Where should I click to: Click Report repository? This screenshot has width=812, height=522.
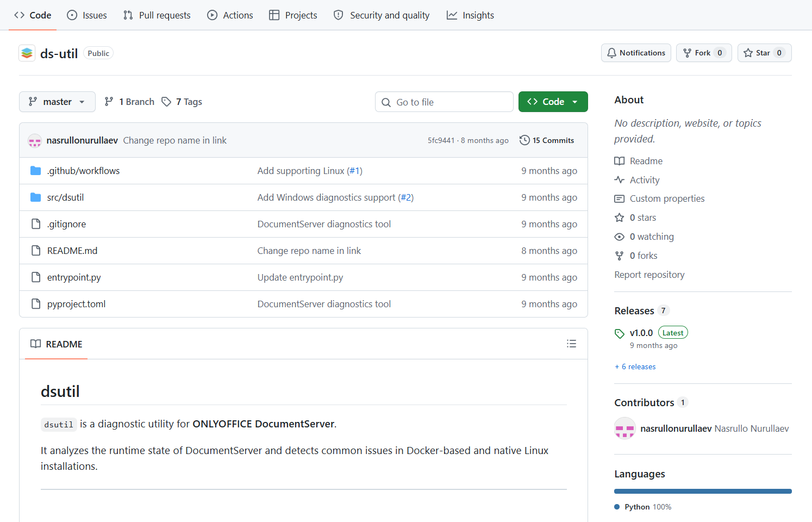(649, 275)
